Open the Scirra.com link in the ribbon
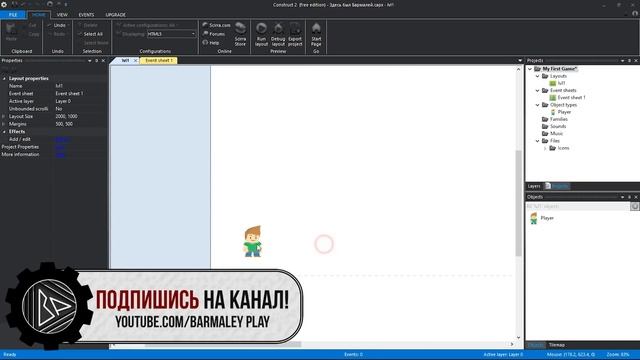This screenshot has height=360, width=640. pos(216,25)
